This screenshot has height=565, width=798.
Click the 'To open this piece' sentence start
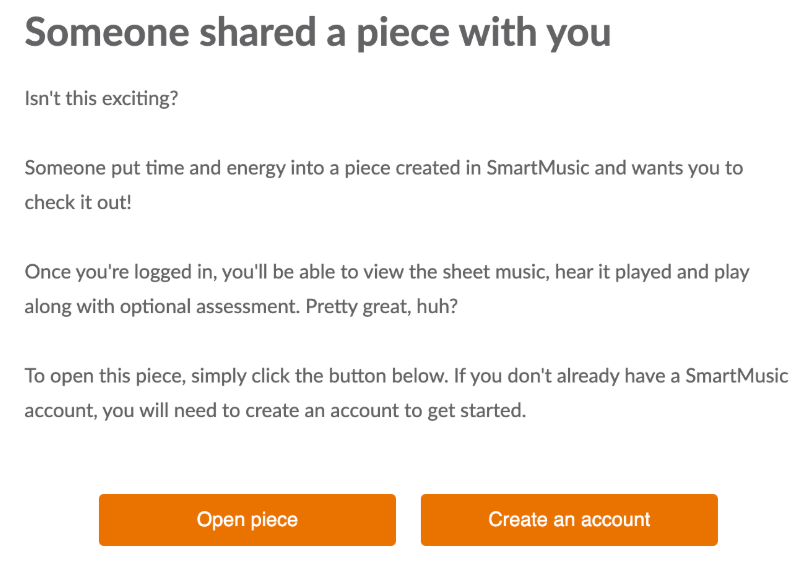pyautogui.click(x=105, y=376)
